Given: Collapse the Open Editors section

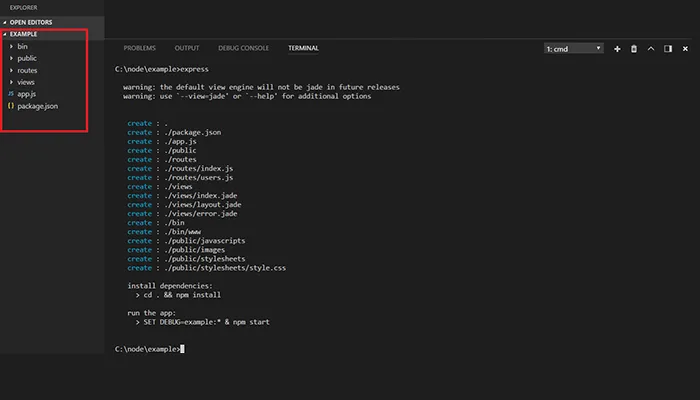Looking at the screenshot, I should (5, 22).
